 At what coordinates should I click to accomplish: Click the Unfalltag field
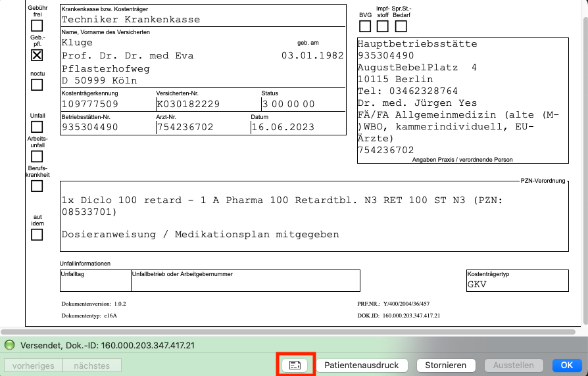click(x=95, y=281)
